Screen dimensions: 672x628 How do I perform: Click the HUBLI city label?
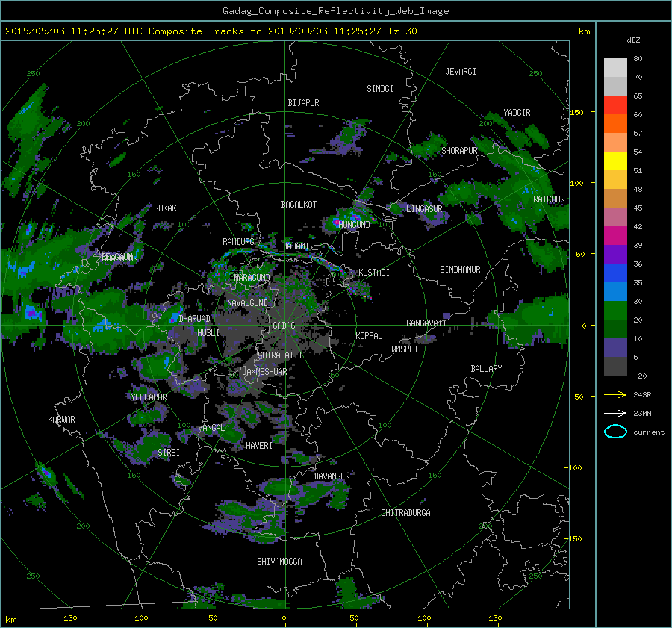point(208,332)
